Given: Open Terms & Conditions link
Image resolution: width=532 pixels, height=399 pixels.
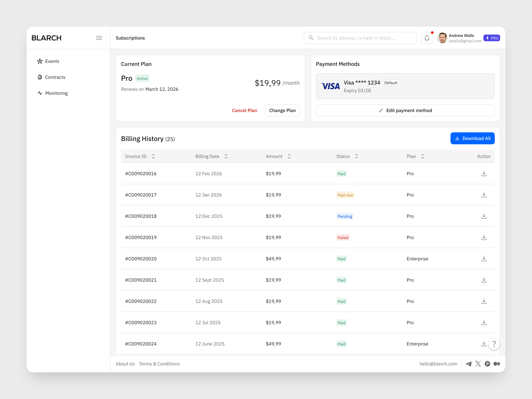Looking at the screenshot, I should point(159,364).
